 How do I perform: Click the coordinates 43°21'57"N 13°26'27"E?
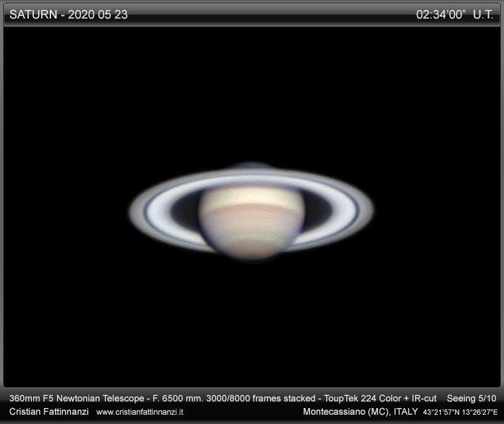tap(460, 412)
